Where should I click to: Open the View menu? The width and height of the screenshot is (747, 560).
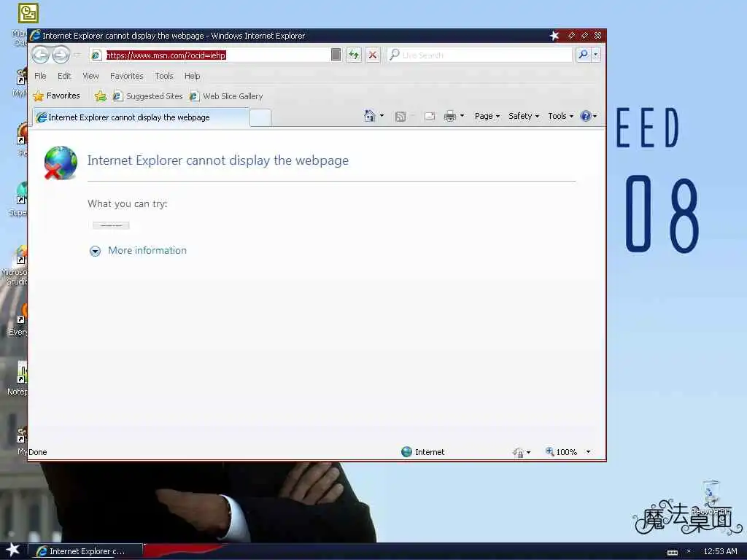(90, 76)
